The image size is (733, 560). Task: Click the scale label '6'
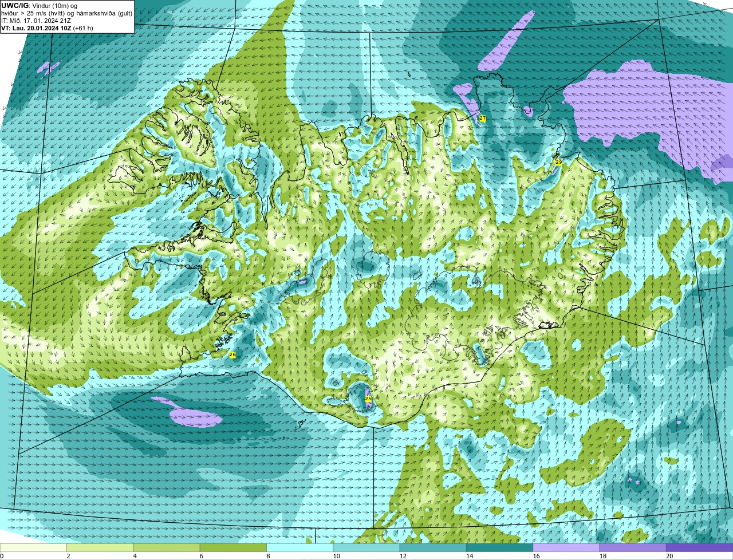click(x=202, y=556)
